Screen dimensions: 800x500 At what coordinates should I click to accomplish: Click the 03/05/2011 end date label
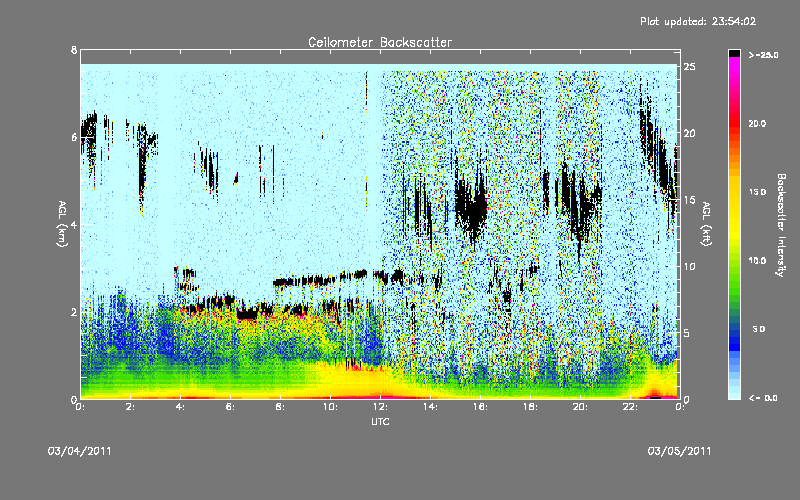679,451
